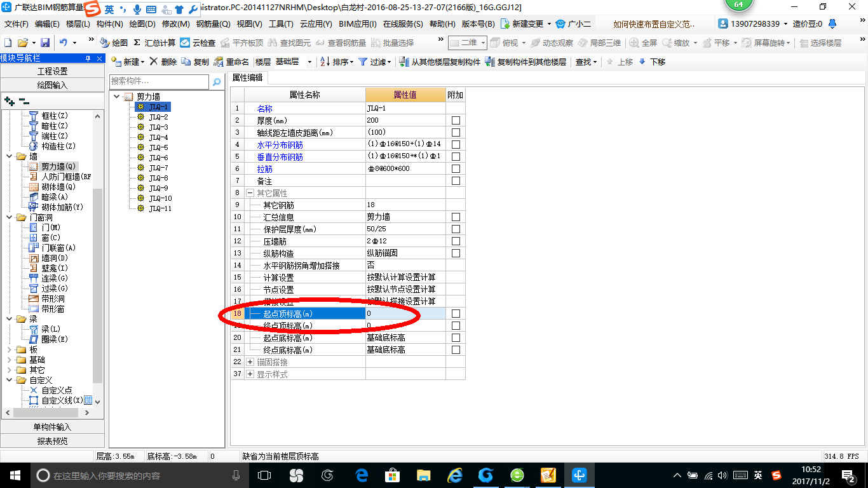Click 过滤 filter button

coord(374,62)
